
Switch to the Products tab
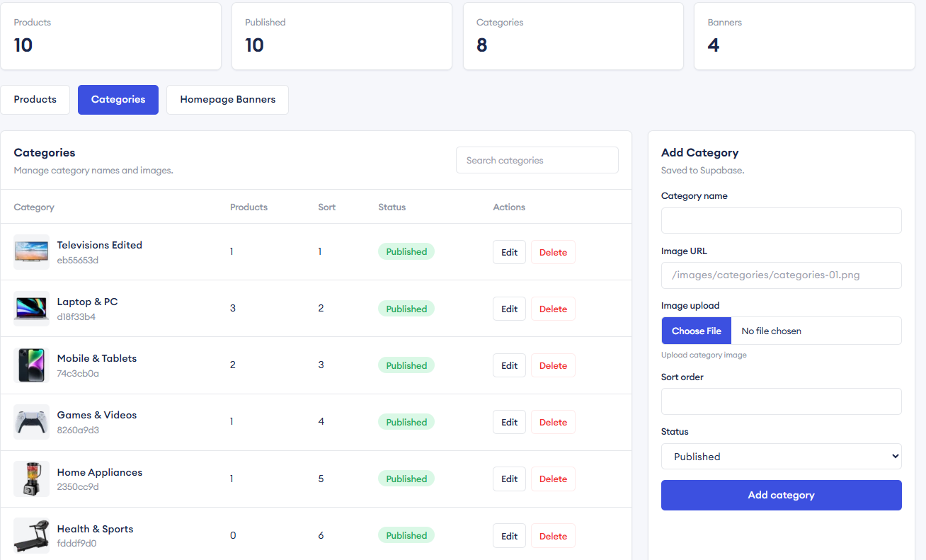coord(35,100)
